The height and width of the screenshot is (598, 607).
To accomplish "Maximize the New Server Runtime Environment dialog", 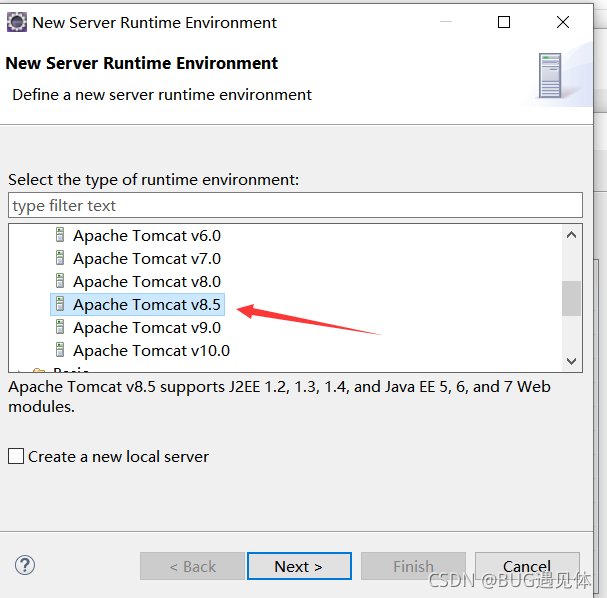I will point(504,22).
